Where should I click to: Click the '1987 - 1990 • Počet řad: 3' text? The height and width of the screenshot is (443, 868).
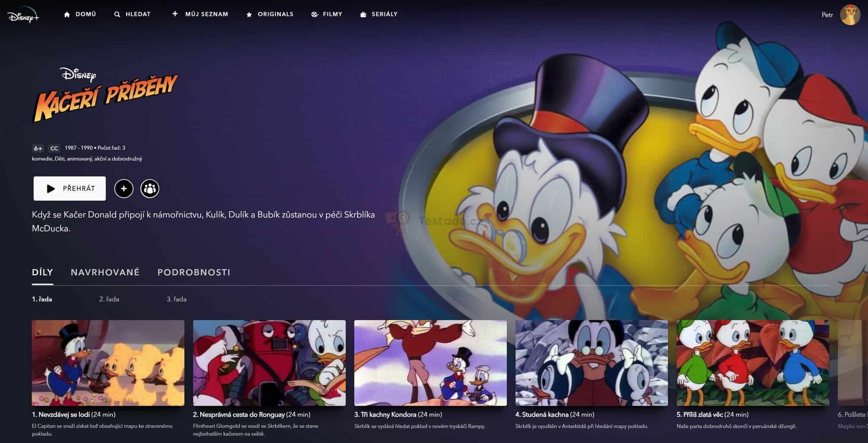pos(95,148)
